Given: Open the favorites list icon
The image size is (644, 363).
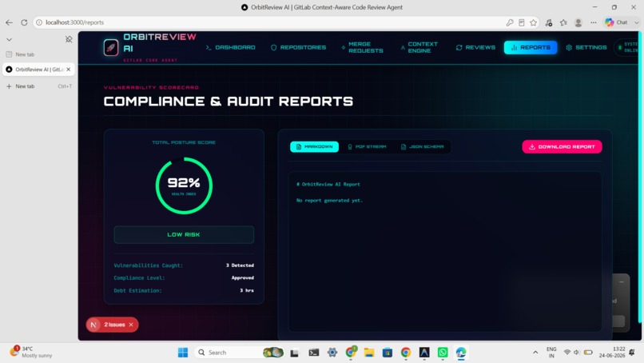Looking at the screenshot, I should (563, 22).
